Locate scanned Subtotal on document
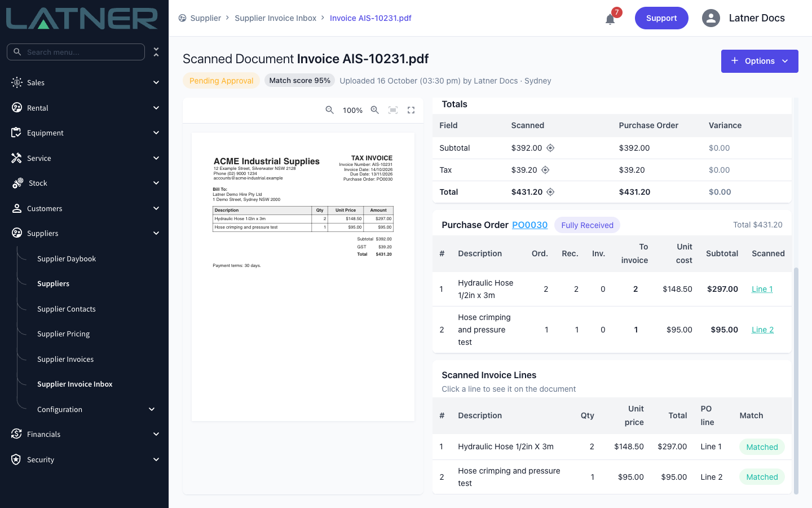Viewport: 812px width, 508px height. point(550,148)
